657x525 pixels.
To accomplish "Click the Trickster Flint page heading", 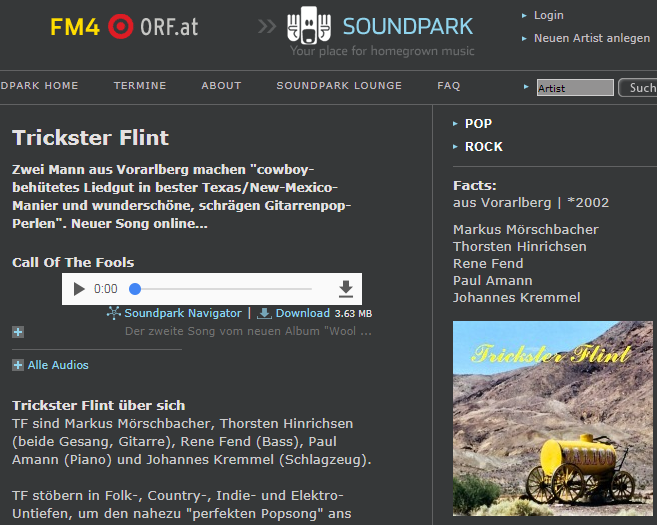I will click(91, 138).
